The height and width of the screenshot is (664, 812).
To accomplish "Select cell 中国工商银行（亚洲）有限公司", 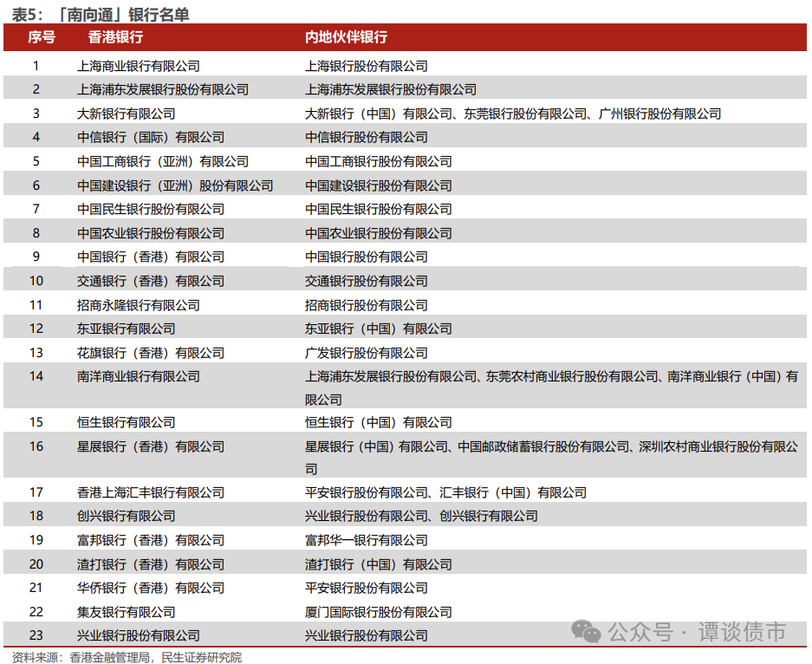I will coord(163,161).
